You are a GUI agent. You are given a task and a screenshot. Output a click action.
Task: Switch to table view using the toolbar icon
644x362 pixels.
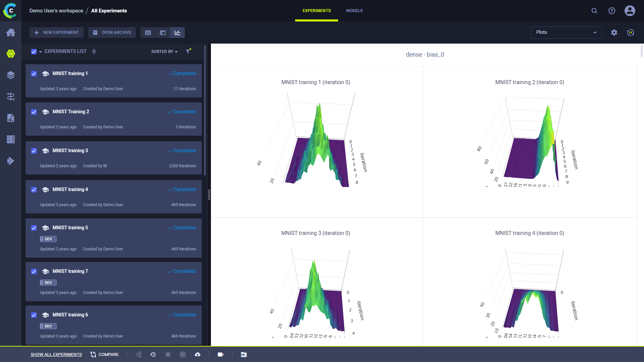[148, 33]
